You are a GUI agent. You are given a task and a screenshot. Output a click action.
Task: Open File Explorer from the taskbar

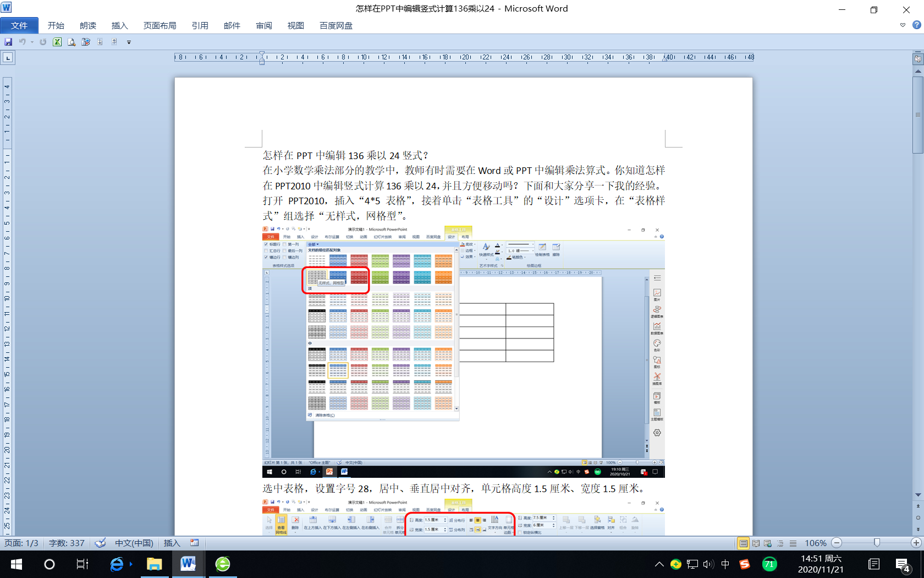(x=154, y=564)
